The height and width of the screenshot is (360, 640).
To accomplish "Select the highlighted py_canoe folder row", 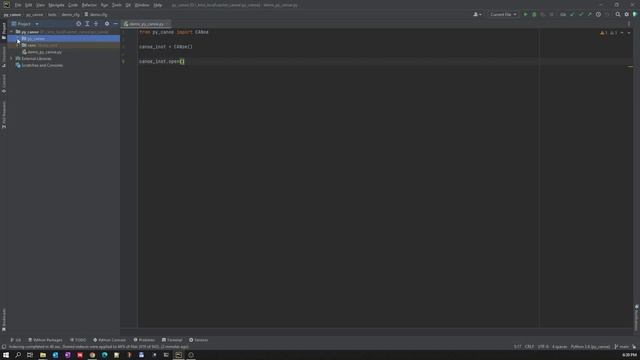I will click(64, 39).
